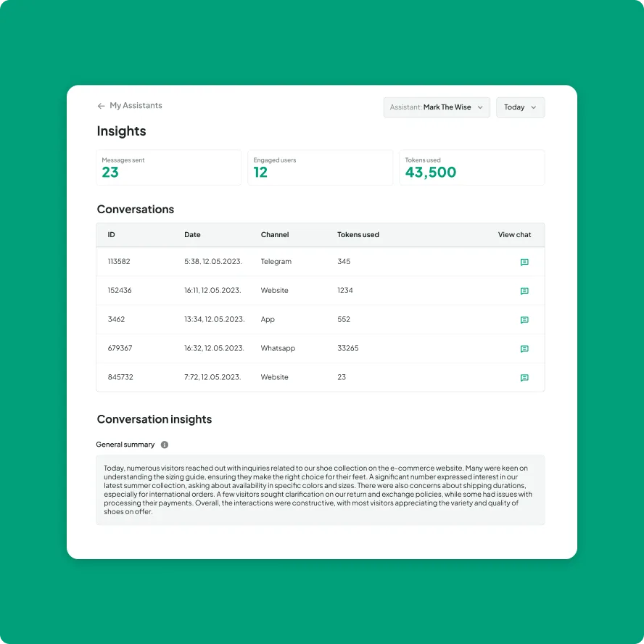
Task: Click the Tokens used 43,500 card
Action: 472,168
